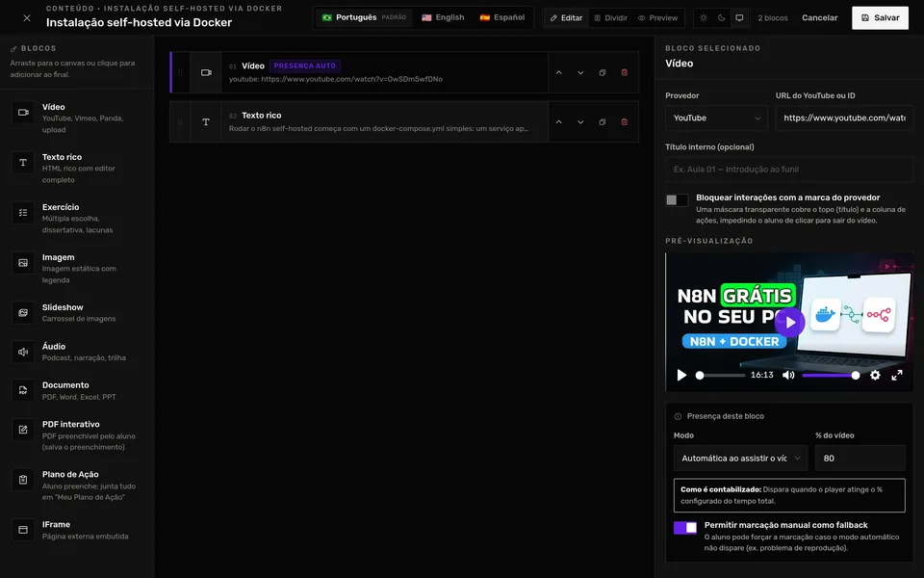The image size is (924, 578).
Task: Add a Texto rico block
Action: click(77, 168)
